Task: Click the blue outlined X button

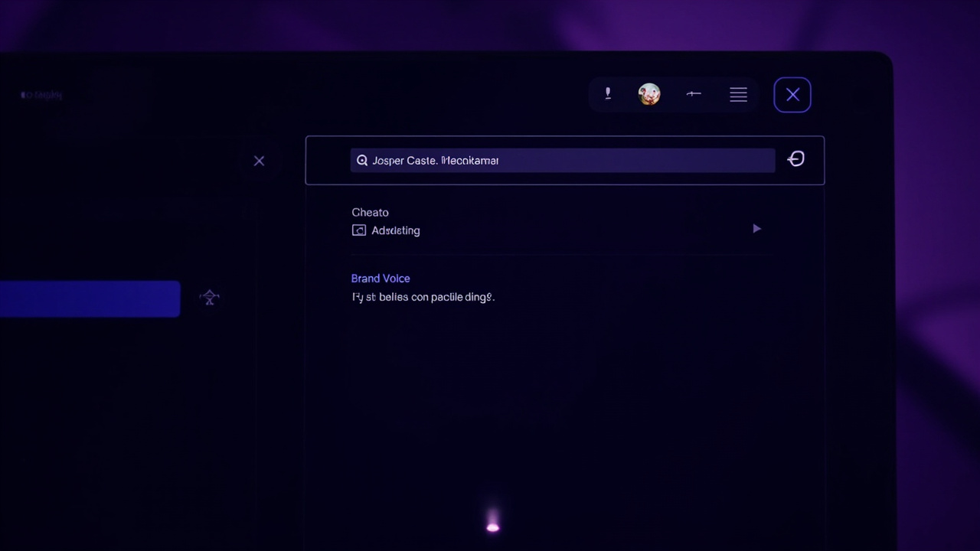Action: tap(792, 95)
